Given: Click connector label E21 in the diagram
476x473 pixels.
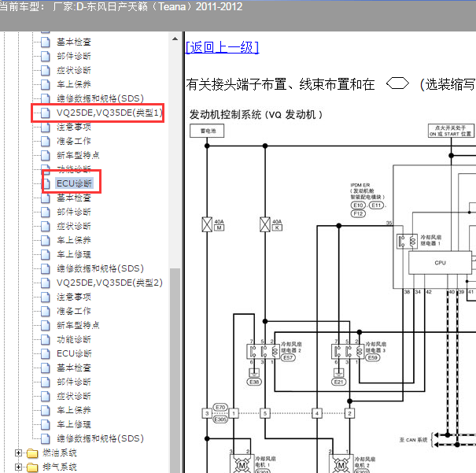Looking at the screenshot, I should pyautogui.click(x=338, y=382).
